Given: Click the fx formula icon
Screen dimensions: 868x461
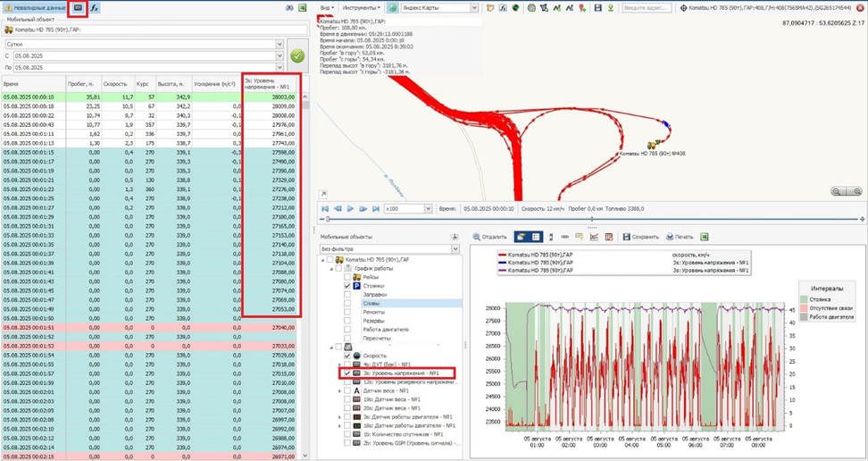Looking at the screenshot, I should pos(95,7).
